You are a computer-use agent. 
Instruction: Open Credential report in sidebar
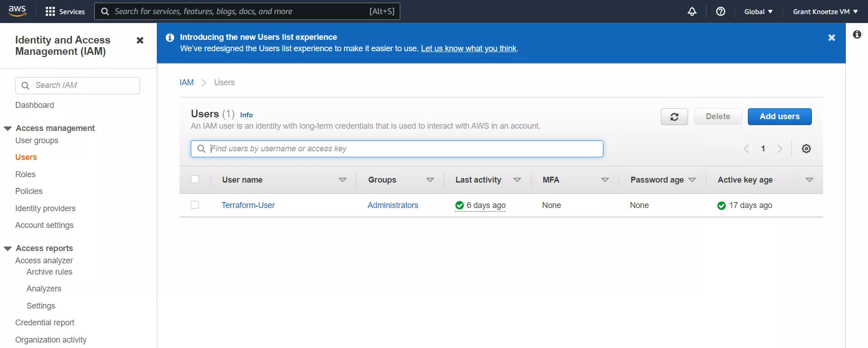coord(44,323)
